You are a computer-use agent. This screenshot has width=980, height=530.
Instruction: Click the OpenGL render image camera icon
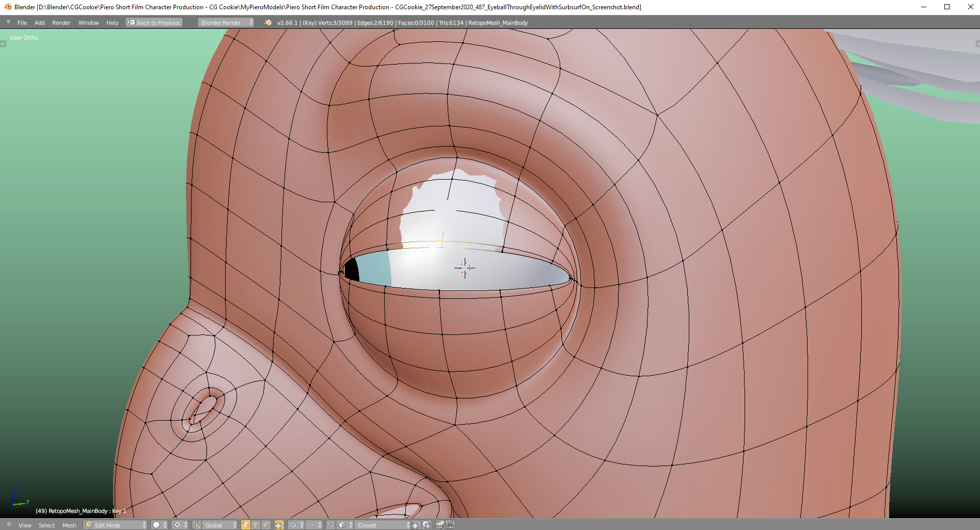pyautogui.click(x=439, y=525)
